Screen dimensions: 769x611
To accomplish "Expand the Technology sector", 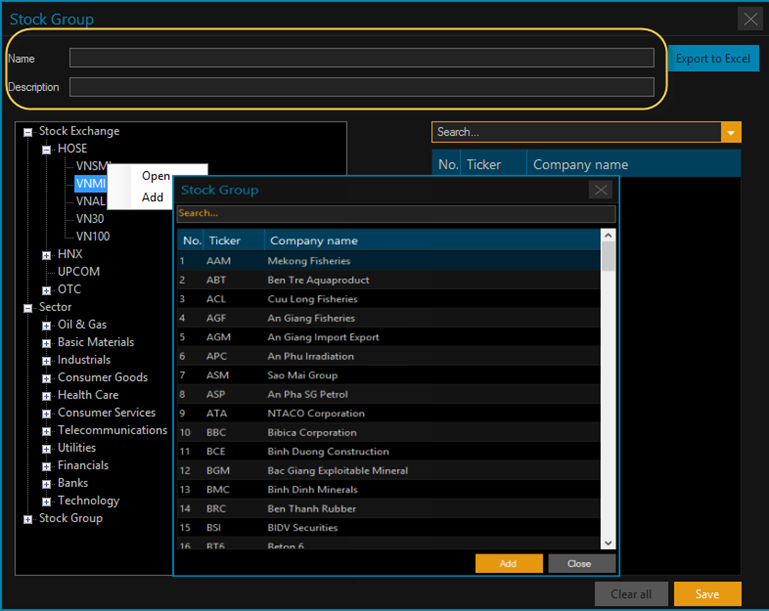I will point(47,502).
